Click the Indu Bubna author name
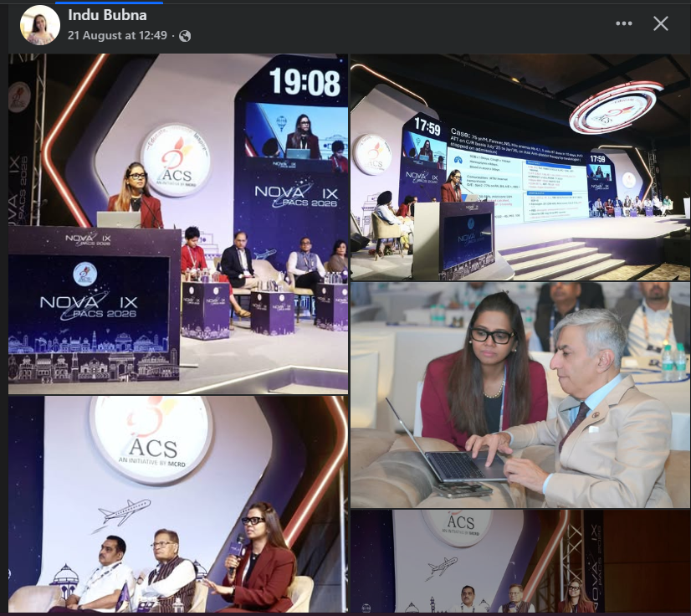Screen dimensions: 691x616 (107, 15)
